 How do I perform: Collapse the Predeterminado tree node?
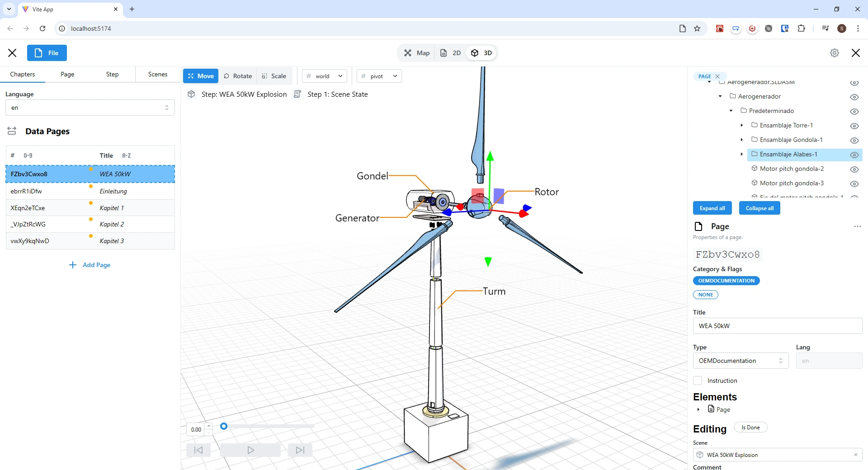[x=731, y=111]
